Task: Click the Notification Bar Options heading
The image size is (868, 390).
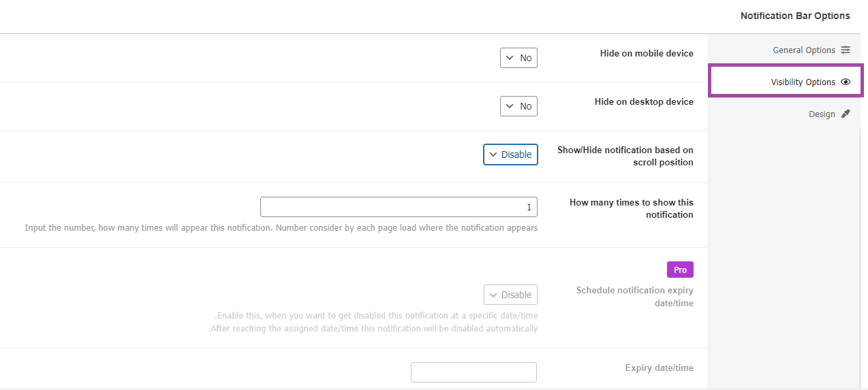Action: click(x=795, y=16)
